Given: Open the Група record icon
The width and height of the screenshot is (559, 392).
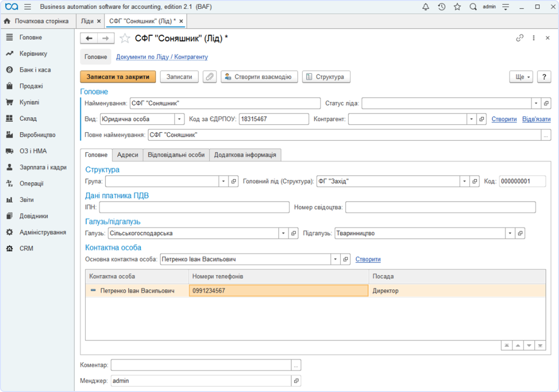Looking at the screenshot, I should [x=234, y=181].
